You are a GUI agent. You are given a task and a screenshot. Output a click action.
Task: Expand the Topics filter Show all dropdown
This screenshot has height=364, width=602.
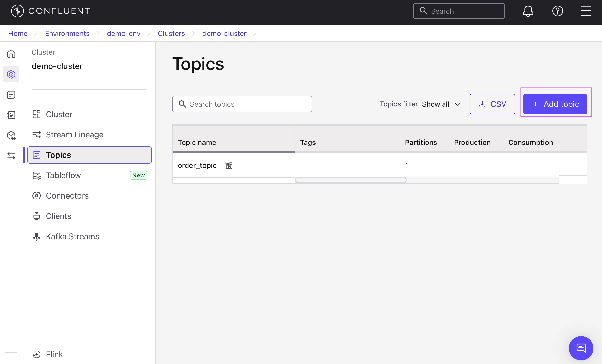(x=441, y=104)
